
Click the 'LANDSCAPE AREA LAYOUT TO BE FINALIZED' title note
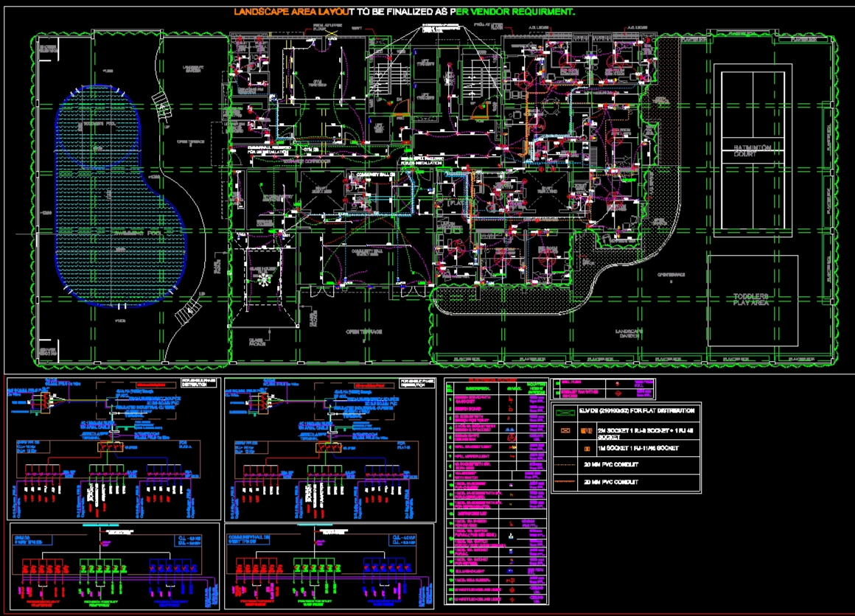(x=404, y=12)
